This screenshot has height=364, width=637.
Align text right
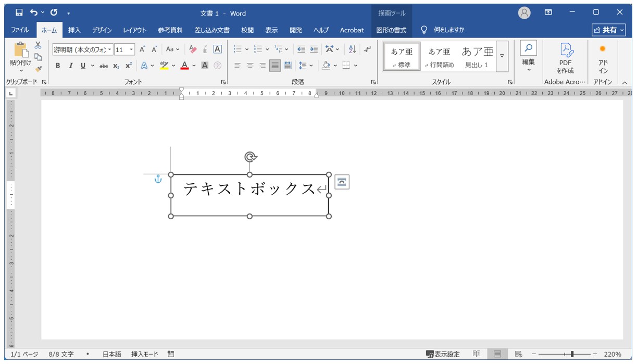point(263,66)
